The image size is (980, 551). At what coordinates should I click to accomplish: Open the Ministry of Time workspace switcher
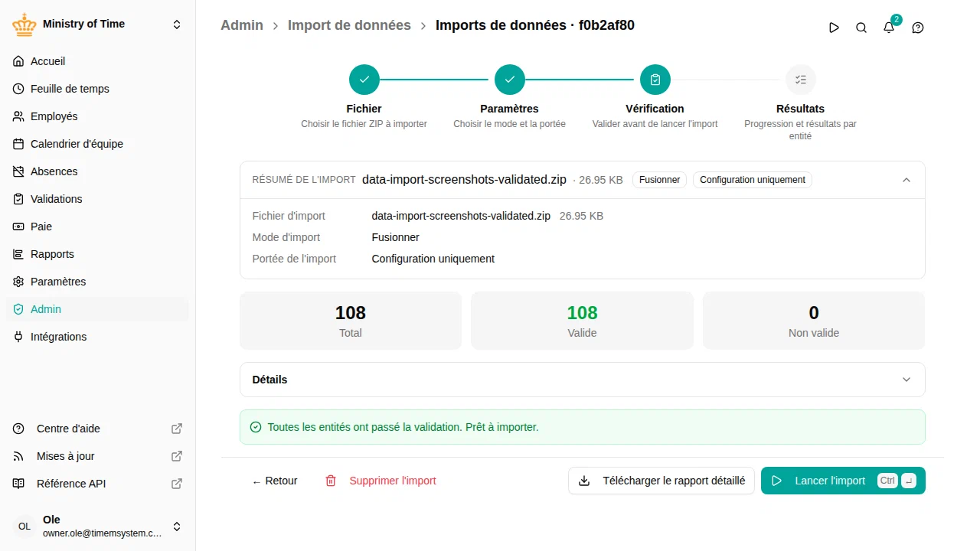point(177,24)
